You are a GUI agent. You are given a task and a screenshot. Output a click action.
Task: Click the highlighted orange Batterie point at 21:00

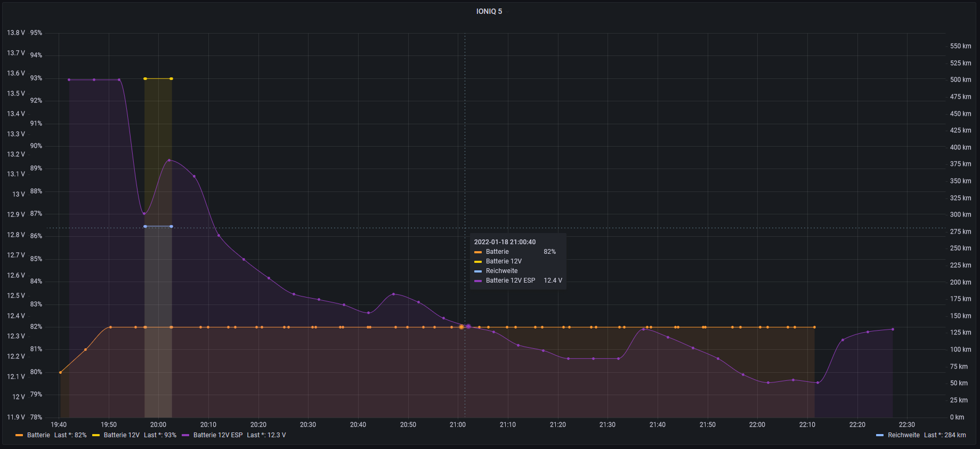(461, 327)
